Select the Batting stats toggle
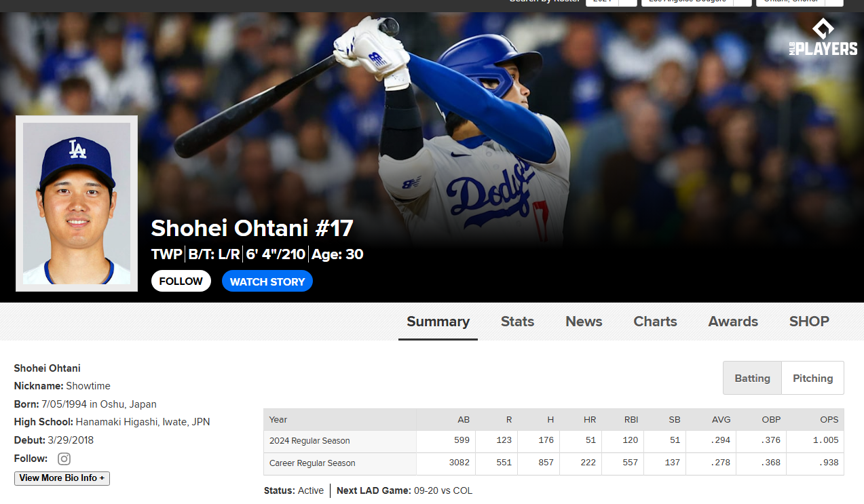This screenshot has width=864, height=504. click(753, 378)
